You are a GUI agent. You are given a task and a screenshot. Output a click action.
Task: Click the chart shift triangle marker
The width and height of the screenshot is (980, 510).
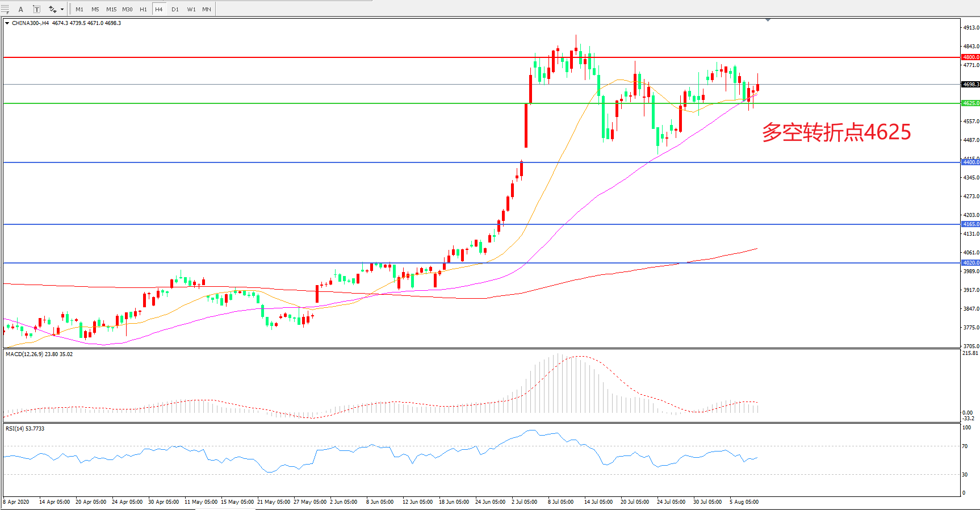coord(768,20)
